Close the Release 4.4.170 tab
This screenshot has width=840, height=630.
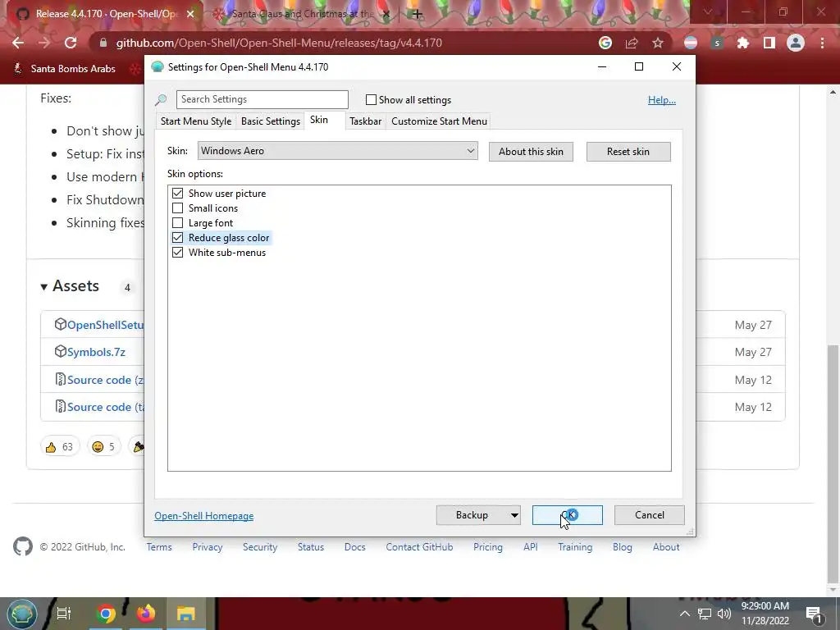(x=190, y=14)
